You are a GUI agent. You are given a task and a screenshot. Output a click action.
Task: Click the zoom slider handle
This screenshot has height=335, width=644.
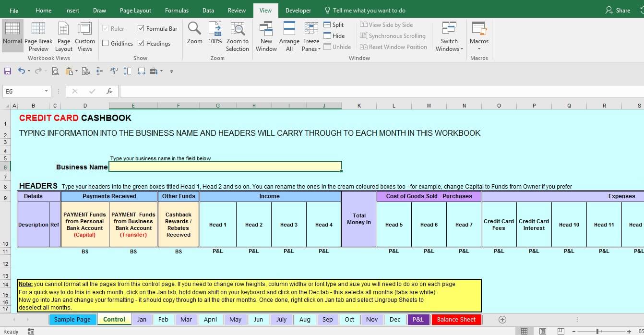pos(597,331)
